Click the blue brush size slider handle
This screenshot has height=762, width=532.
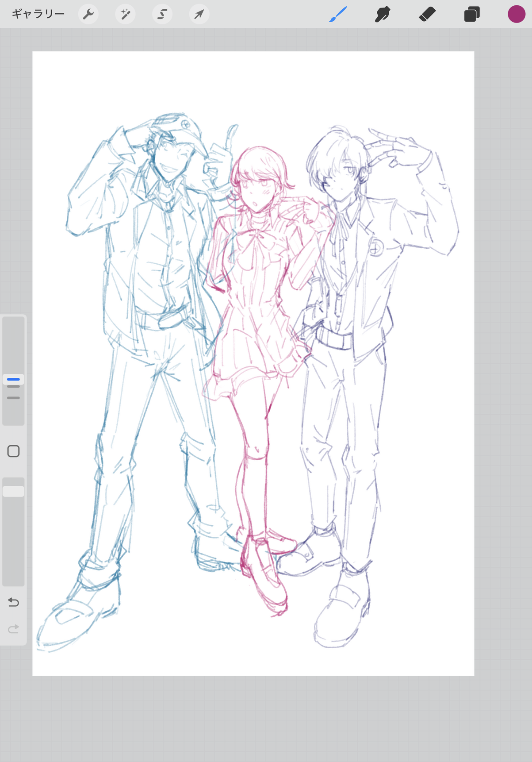click(13, 379)
